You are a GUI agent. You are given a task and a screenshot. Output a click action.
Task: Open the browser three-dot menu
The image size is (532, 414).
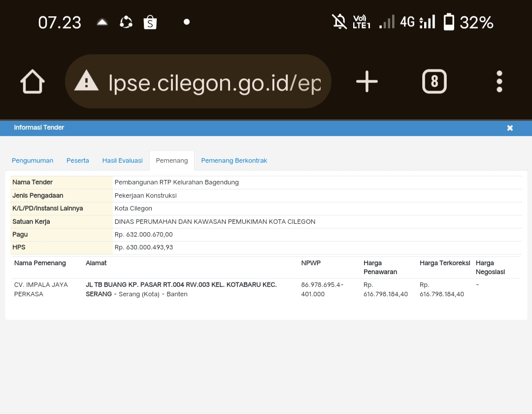click(x=499, y=81)
